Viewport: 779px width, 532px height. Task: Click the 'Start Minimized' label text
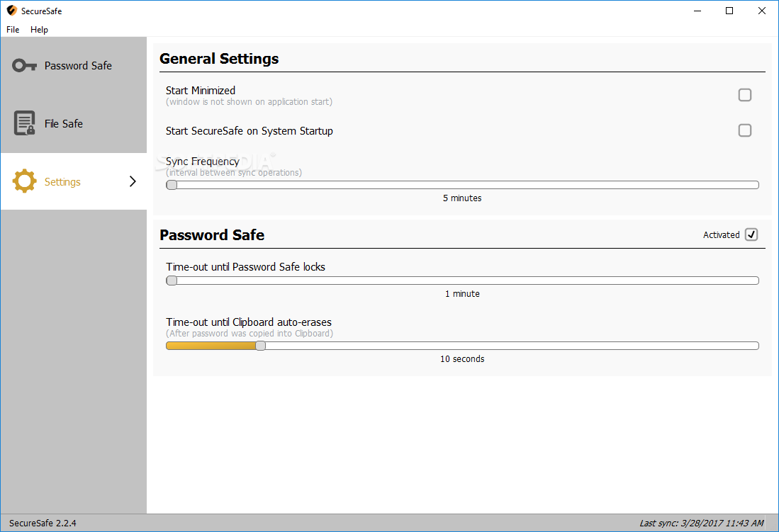201,91
